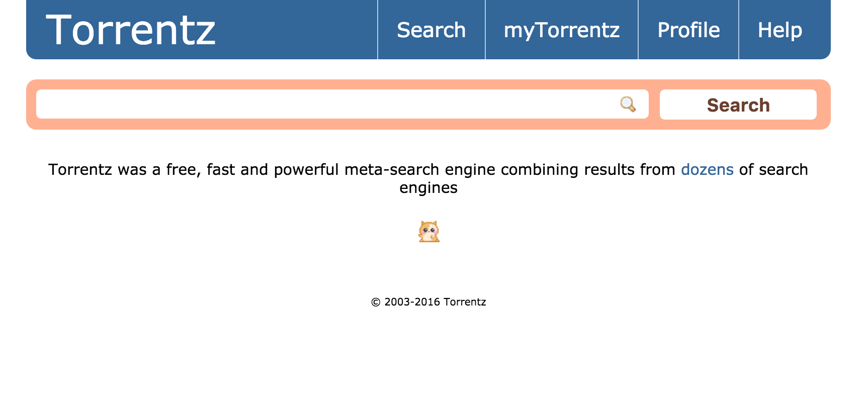Image resolution: width=868 pixels, height=407 pixels.
Task: Click 'Torrentz' at the start of the description
Action: coord(80,170)
